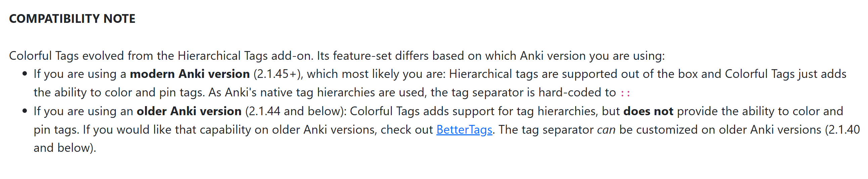868x179 pixels.
Task: Click the first bullet point marker
Action: [25, 74]
